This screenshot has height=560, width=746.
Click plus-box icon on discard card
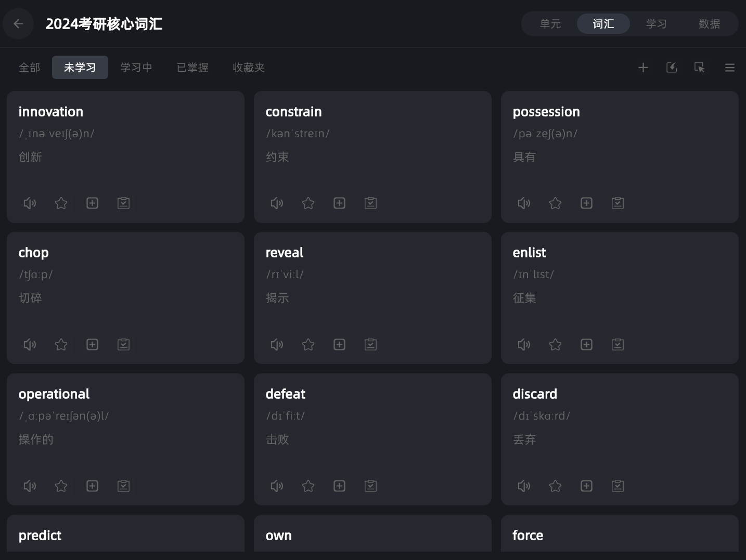tap(586, 486)
